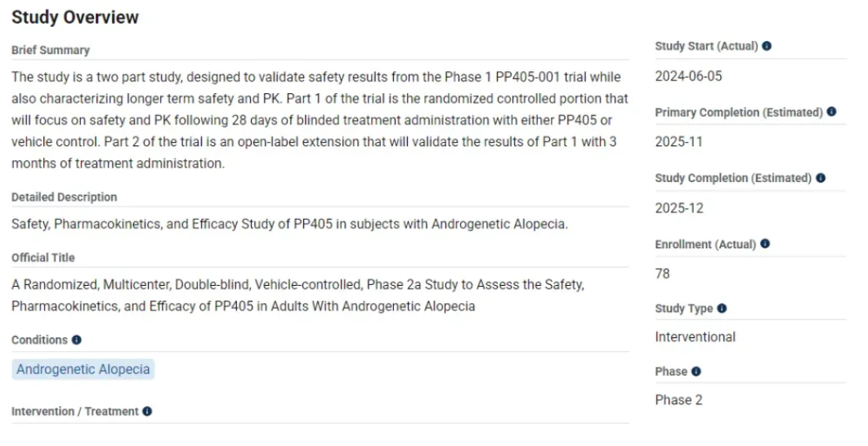Viewport: 868px width, 446px height.
Task: Click the Official Title label
Action: click(43, 257)
